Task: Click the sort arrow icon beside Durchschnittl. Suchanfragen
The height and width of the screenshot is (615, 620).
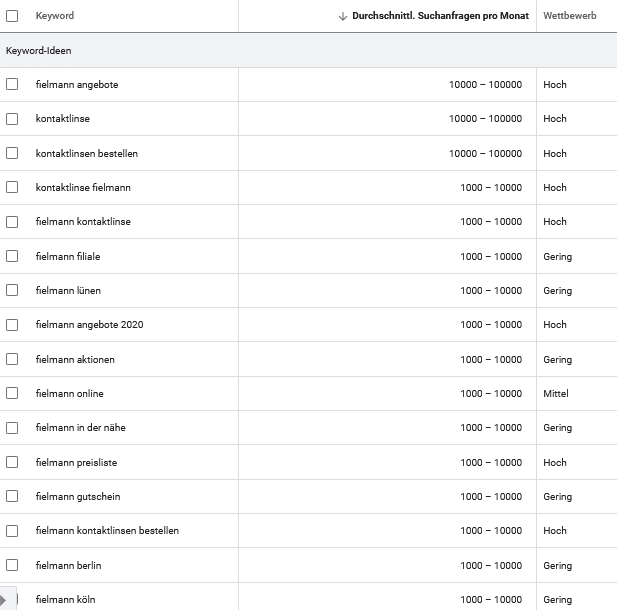Action: [343, 16]
